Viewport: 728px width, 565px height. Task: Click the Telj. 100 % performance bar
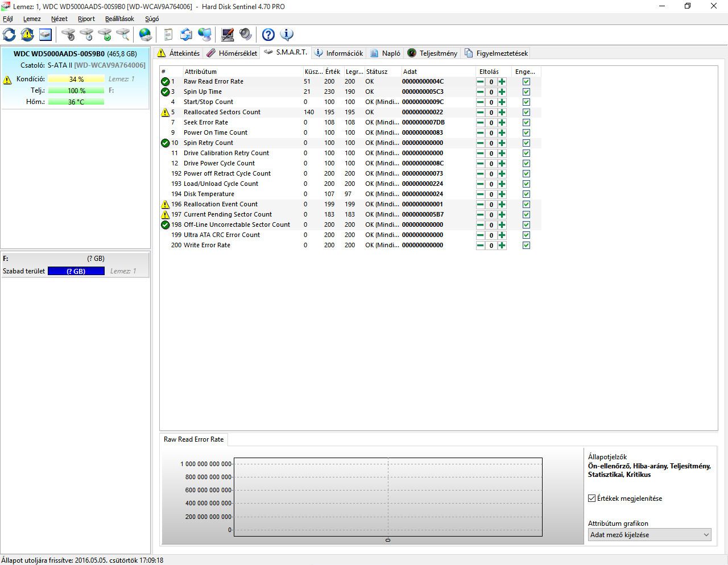(76, 91)
